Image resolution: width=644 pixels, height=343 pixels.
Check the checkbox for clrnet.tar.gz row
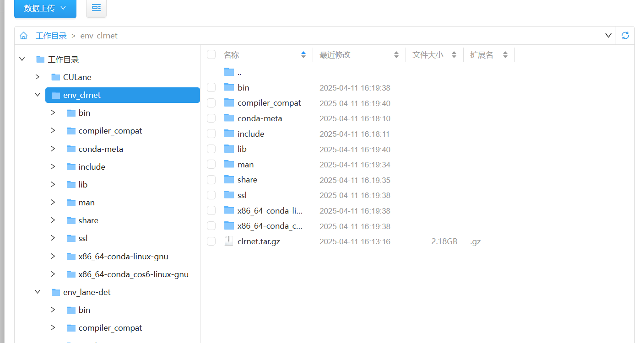click(211, 241)
